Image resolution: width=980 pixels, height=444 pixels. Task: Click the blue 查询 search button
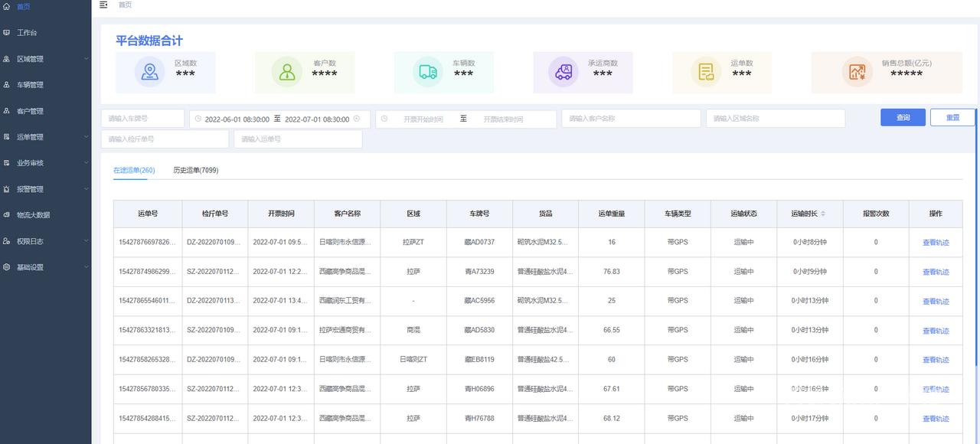coord(903,117)
